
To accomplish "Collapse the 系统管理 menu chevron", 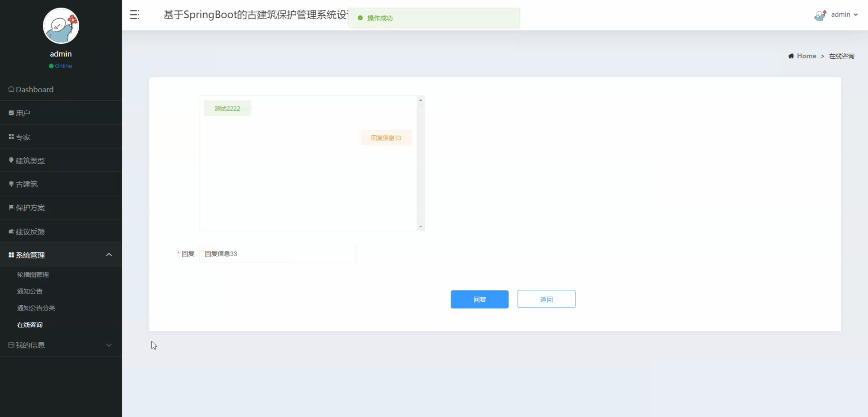I will 109,255.
